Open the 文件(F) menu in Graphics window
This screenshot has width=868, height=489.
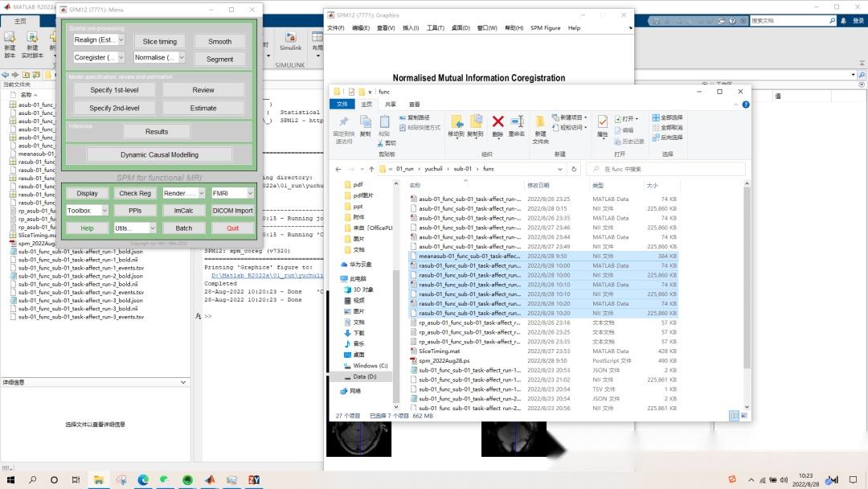335,27
